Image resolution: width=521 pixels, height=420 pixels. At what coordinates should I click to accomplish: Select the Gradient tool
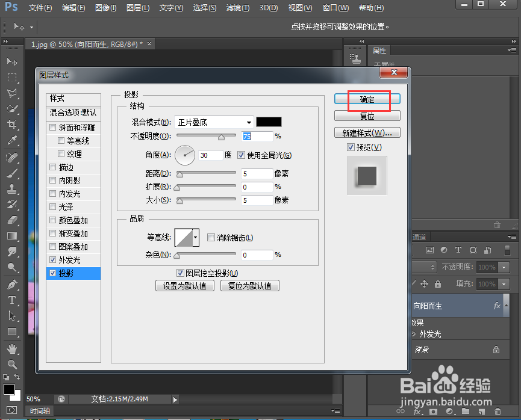[x=12, y=236]
